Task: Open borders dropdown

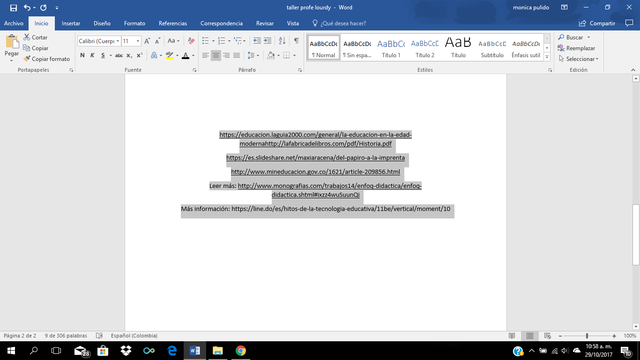Action: (294, 56)
